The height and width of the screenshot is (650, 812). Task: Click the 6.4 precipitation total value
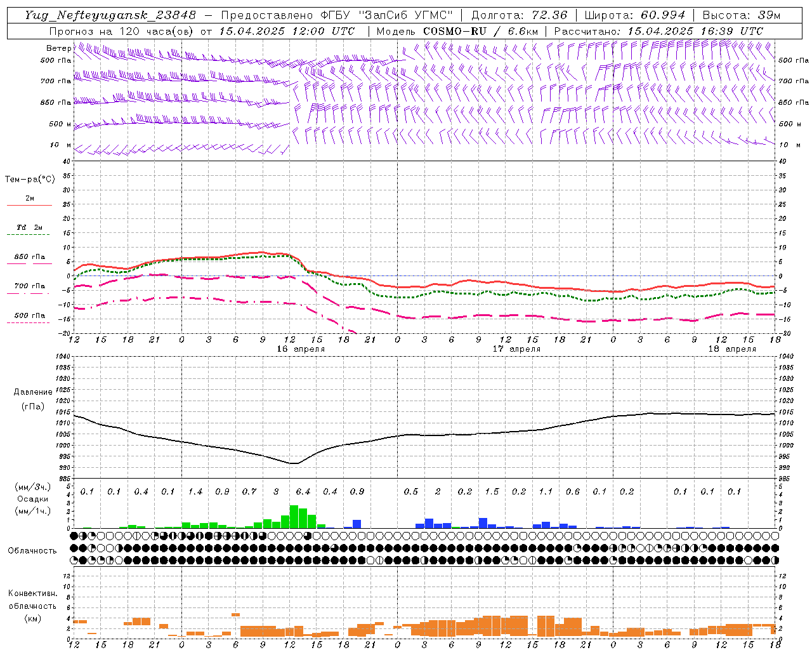click(x=303, y=492)
